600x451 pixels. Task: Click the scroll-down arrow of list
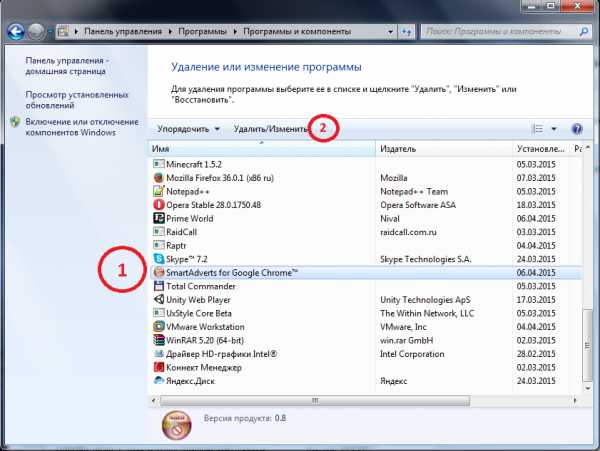pyautogui.click(x=588, y=388)
